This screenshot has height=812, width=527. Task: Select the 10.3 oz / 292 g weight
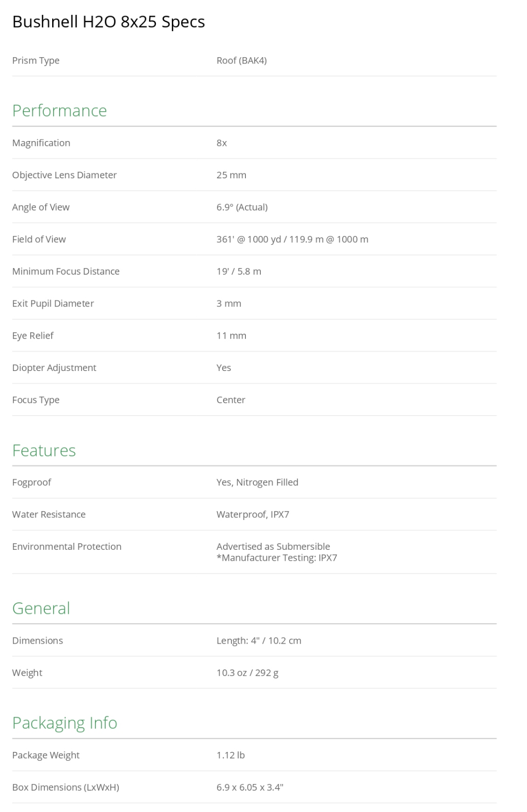tap(247, 673)
